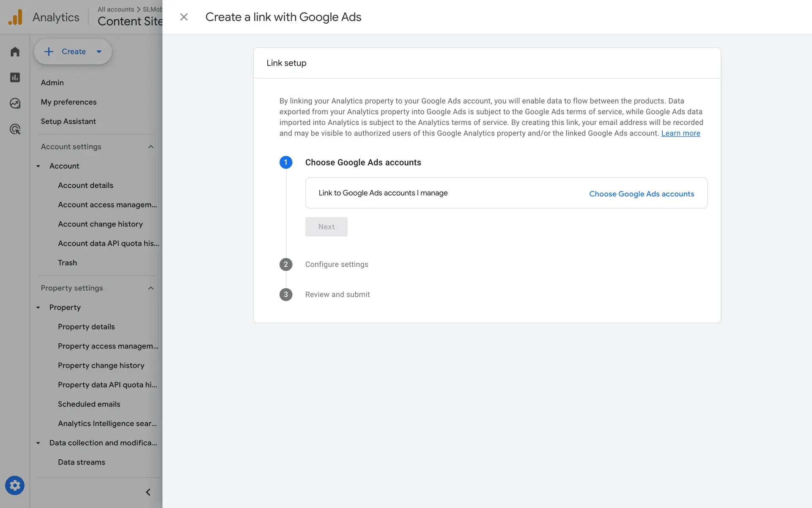Click the Analytics logo icon
This screenshot has width=812, height=508.
tap(15, 17)
